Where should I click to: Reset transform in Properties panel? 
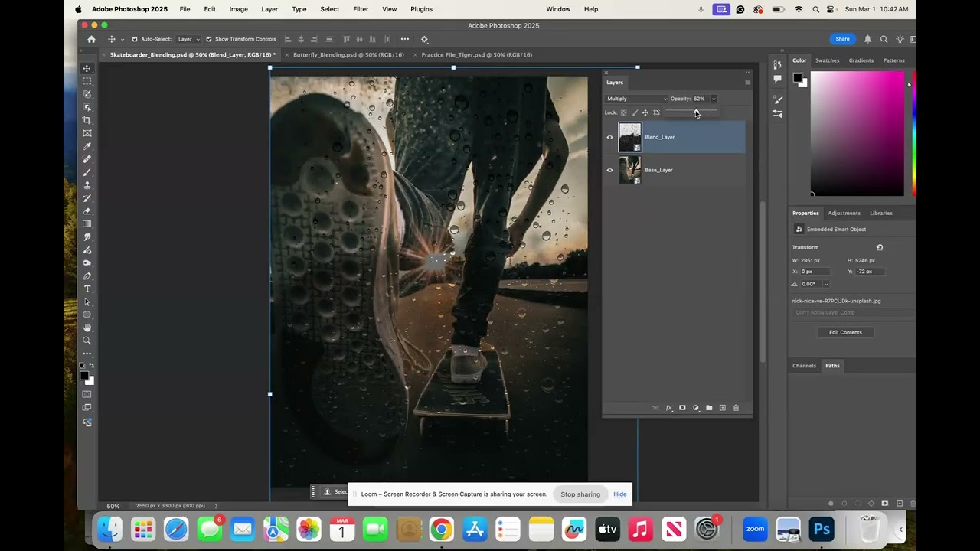point(879,247)
